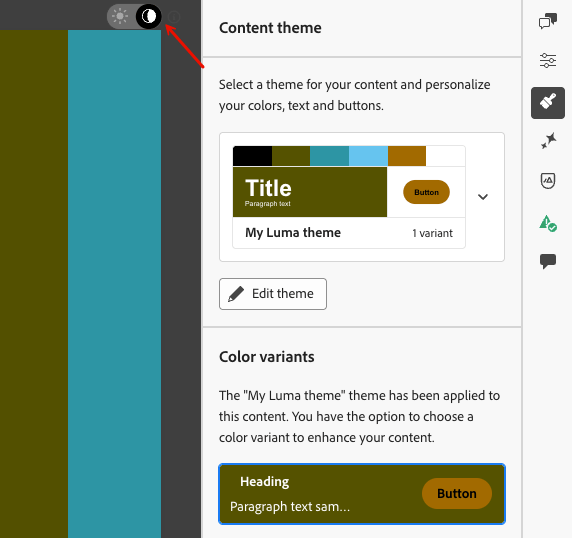The image size is (572, 538).
Task: Open the comments panel icon
Action: click(548, 20)
